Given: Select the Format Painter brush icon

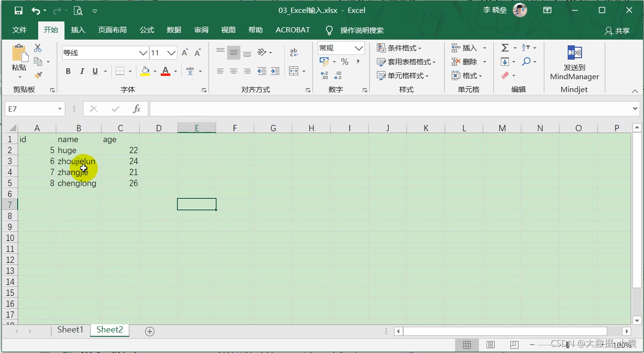Looking at the screenshot, I should [x=38, y=75].
